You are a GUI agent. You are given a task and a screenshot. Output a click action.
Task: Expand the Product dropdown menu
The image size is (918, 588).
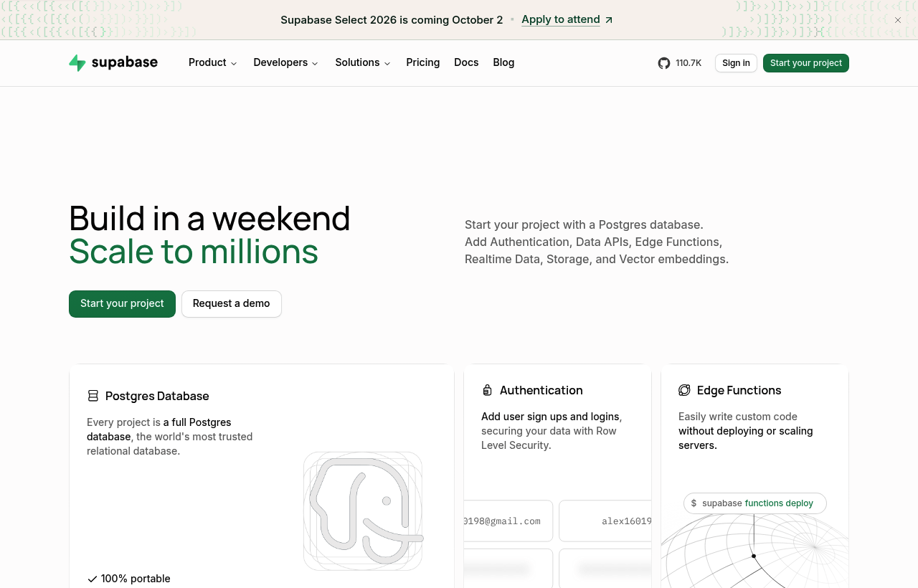coord(213,62)
